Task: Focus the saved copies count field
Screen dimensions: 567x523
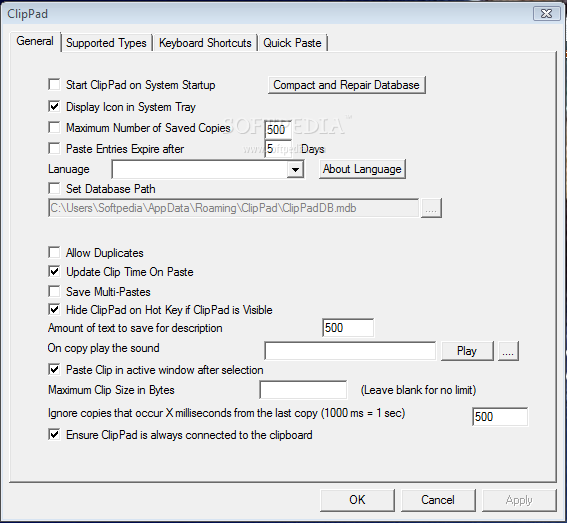Action: [278, 129]
